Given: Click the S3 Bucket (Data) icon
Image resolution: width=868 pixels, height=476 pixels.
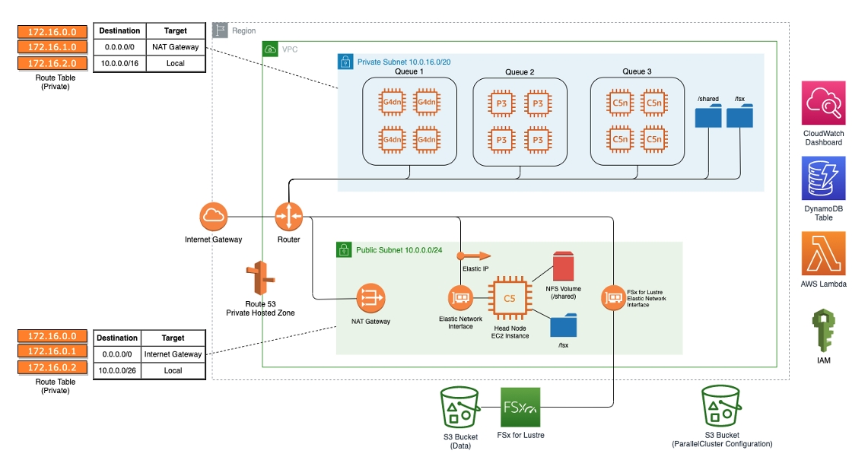Looking at the screenshot, I should pyautogui.click(x=459, y=405).
